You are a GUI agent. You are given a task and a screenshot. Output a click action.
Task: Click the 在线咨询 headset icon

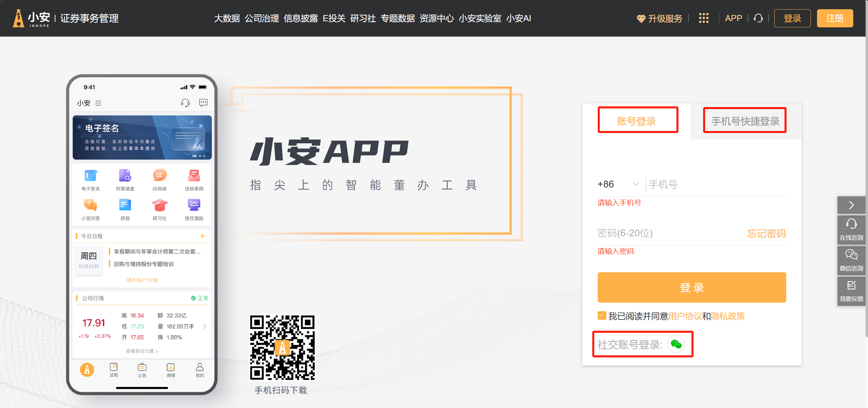click(x=851, y=224)
